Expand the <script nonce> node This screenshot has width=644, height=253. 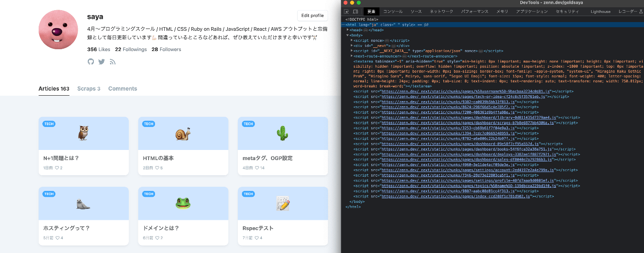click(x=351, y=40)
